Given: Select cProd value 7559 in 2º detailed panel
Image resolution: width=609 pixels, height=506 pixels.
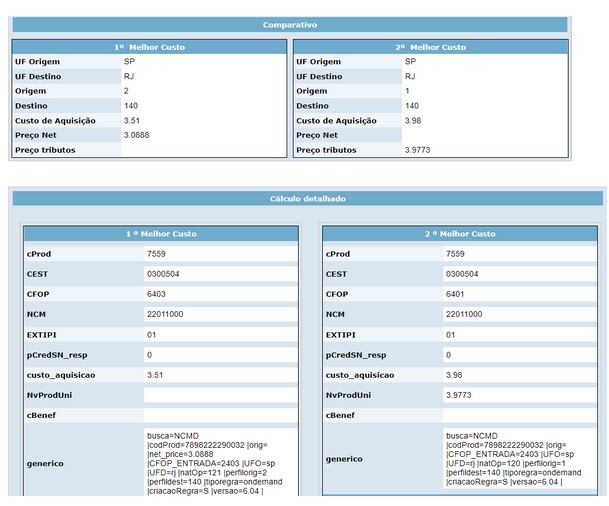Looking at the screenshot, I should point(455,254).
